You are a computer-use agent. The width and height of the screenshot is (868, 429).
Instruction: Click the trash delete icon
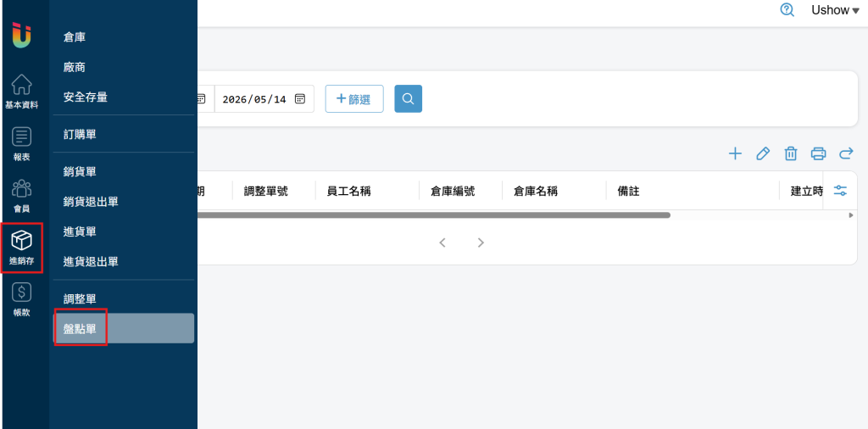[791, 153]
